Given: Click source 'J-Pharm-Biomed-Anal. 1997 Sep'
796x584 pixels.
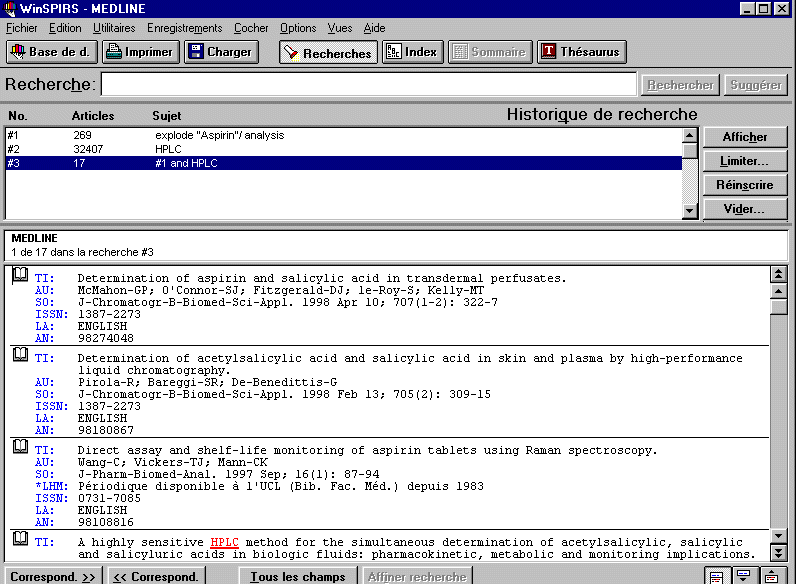Looking at the screenshot, I should (x=182, y=474).
